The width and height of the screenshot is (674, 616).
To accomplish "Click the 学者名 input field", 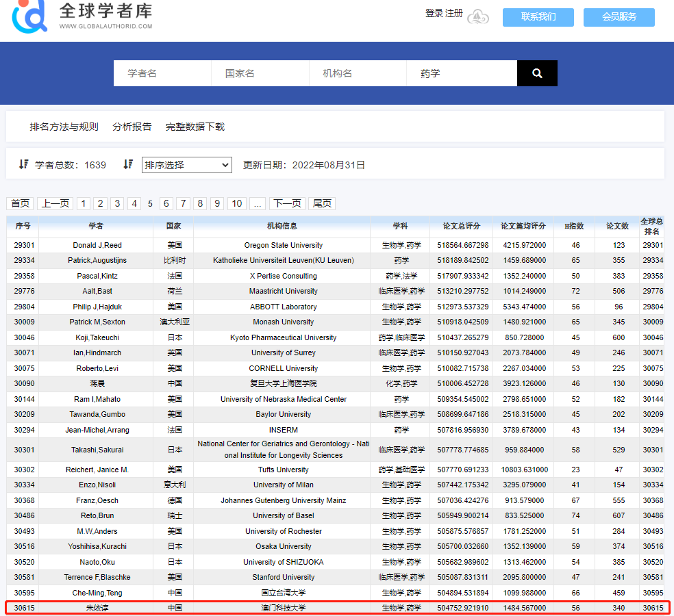I will tap(162, 73).
